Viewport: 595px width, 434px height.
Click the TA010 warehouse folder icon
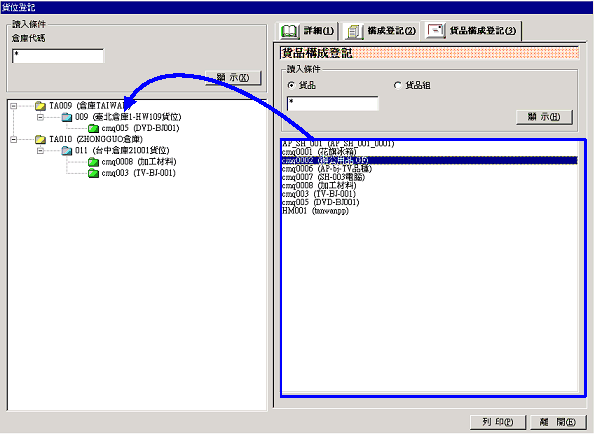coord(40,140)
